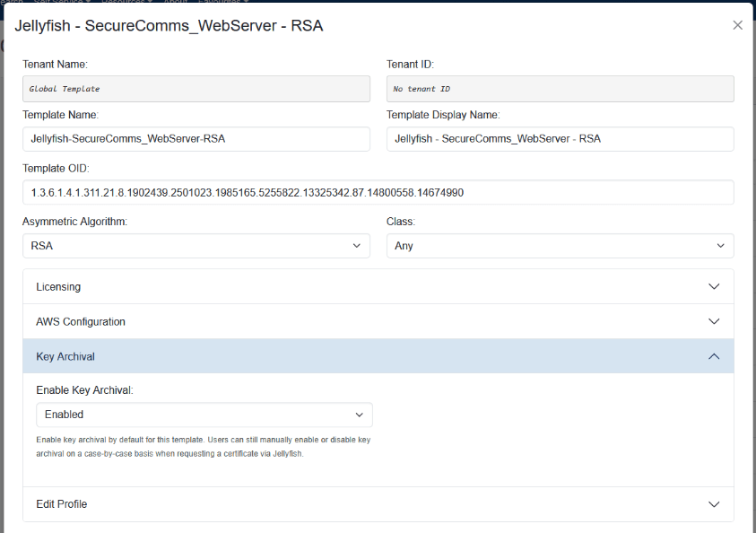Click the Template OID label
Image resolution: width=756 pixels, height=533 pixels.
56,169
